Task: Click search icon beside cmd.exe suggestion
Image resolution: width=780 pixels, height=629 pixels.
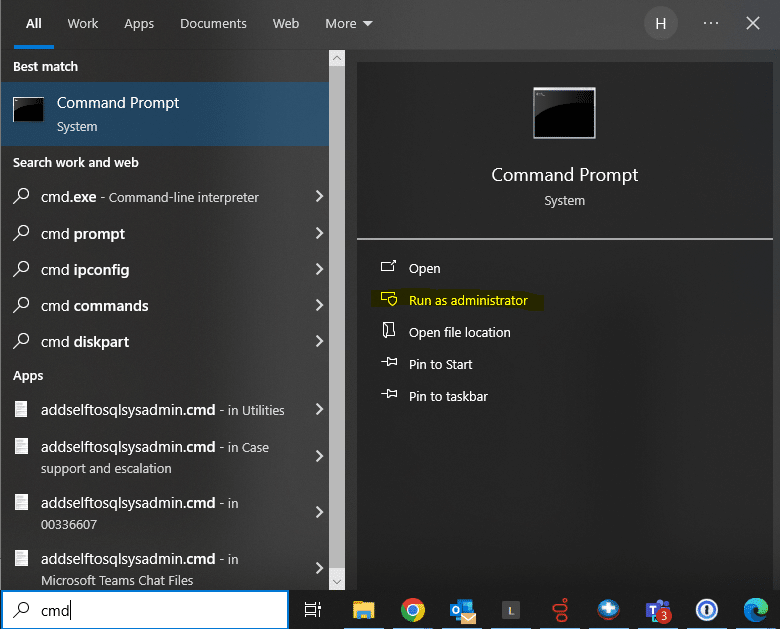Action: (21, 196)
